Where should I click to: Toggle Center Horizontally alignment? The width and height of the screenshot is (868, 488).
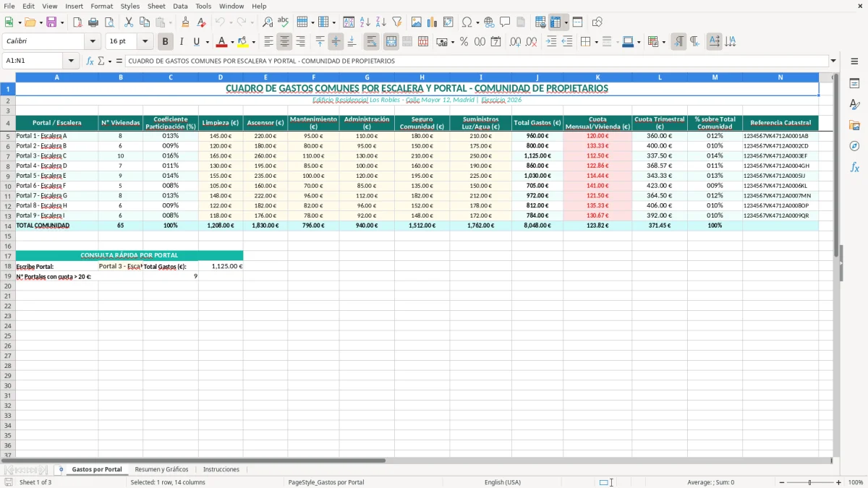(x=284, y=42)
